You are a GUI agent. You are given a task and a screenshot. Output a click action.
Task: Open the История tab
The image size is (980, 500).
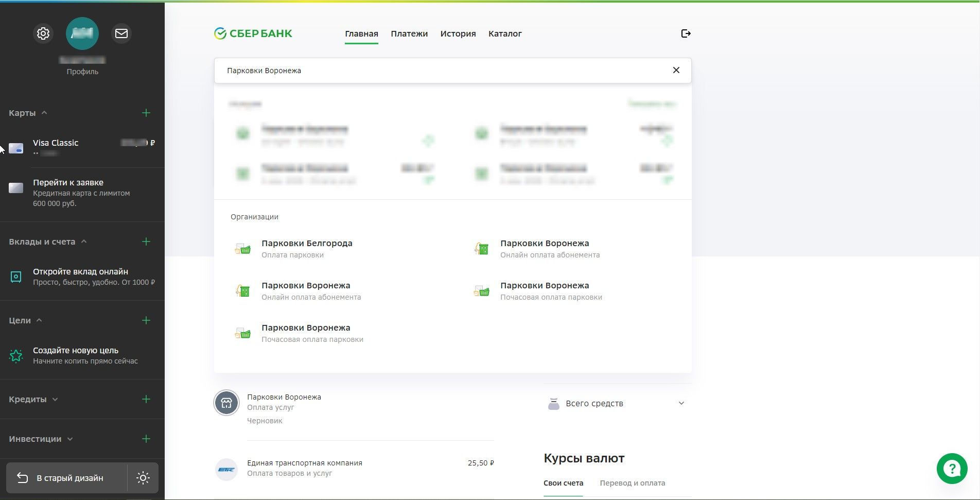point(458,33)
